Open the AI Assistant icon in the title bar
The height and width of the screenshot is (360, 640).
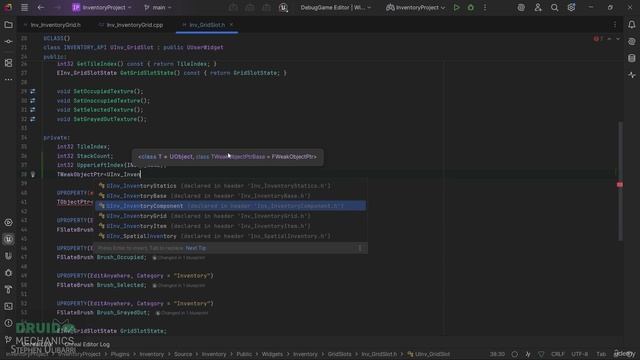(x=521, y=7)
